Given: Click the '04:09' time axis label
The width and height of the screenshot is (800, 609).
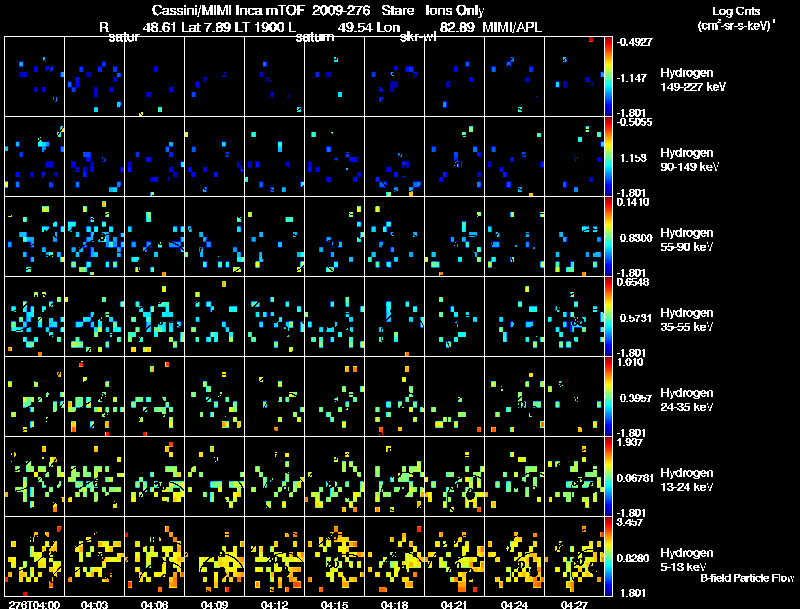Looking at the screenshot, I should pos(214,604).
